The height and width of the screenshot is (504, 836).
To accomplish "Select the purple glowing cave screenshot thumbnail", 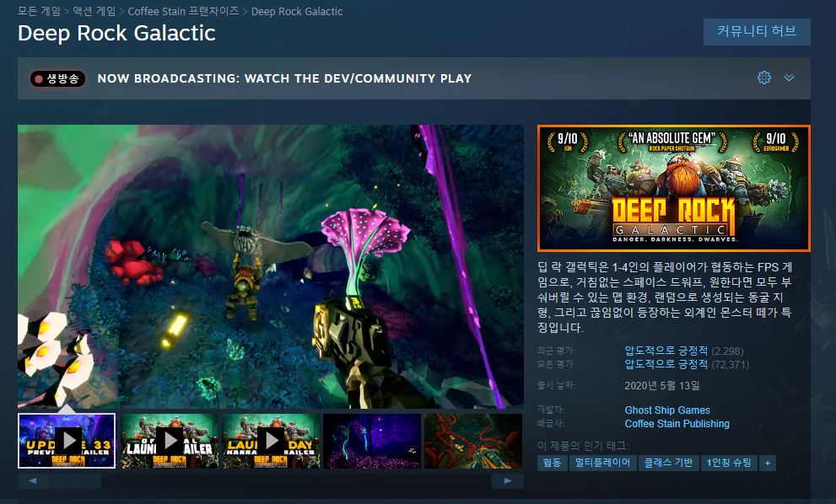I will click(371, 440).
